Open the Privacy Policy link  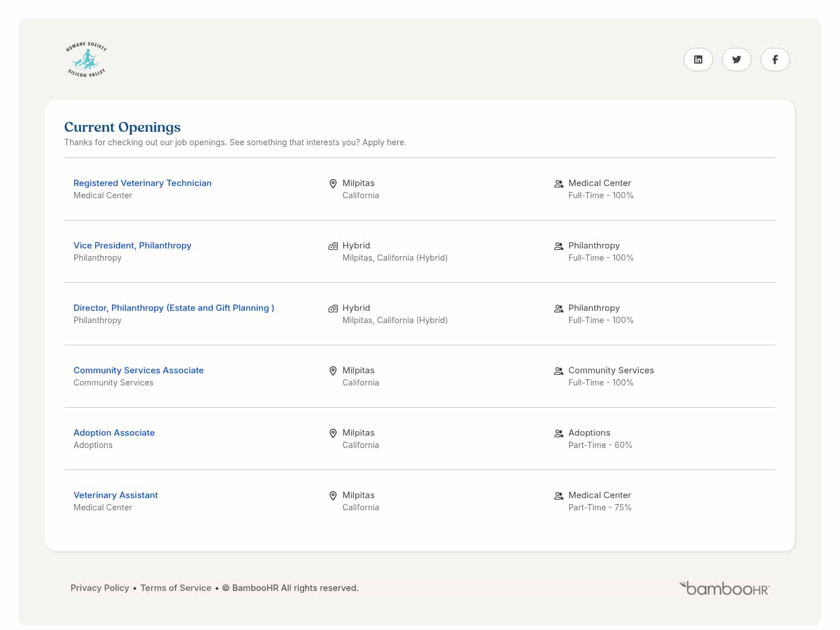(x=100, y=588)
